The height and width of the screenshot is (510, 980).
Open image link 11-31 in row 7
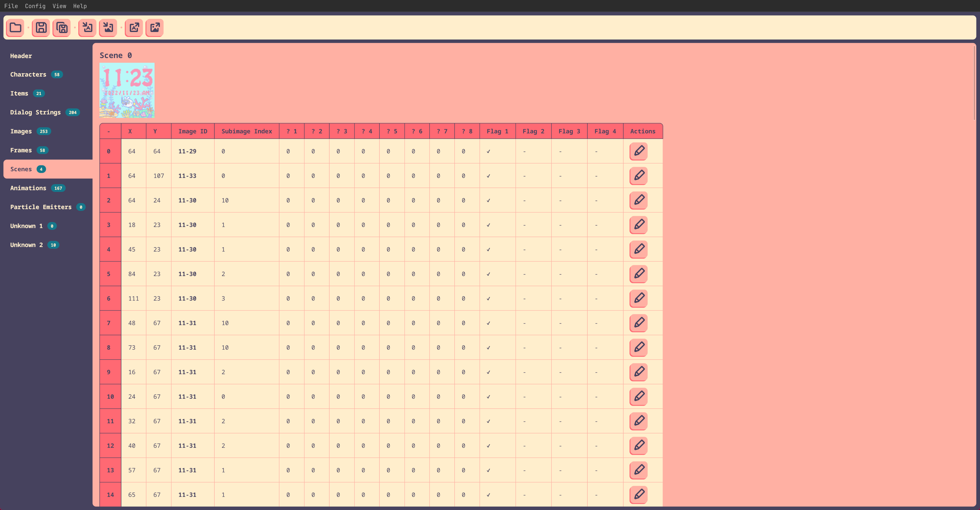coord(187,323)
